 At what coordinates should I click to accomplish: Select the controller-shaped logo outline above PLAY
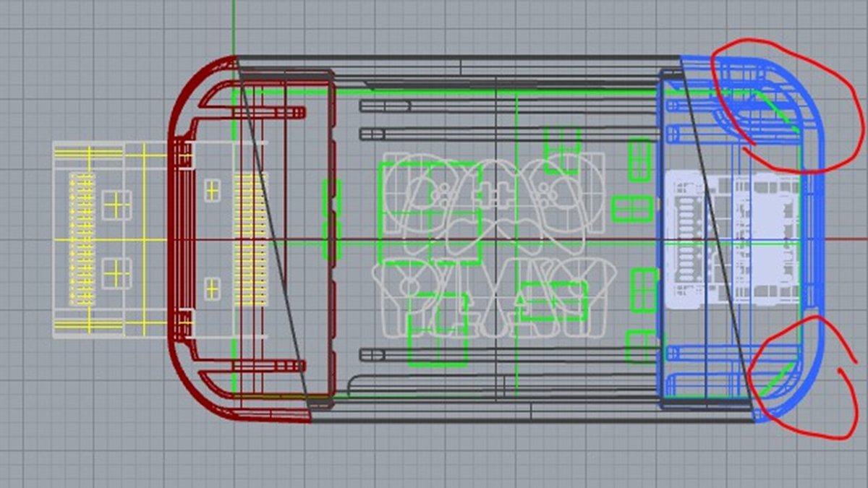coord(494,202)
